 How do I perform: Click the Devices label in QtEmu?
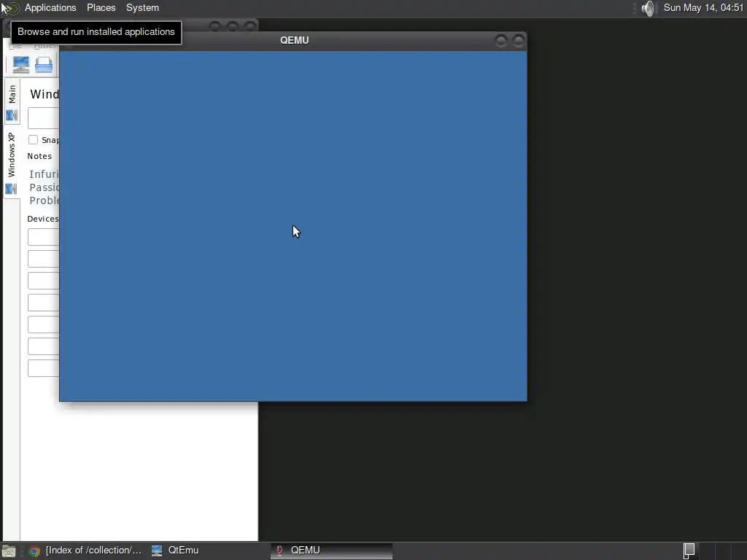pos(43,219)
